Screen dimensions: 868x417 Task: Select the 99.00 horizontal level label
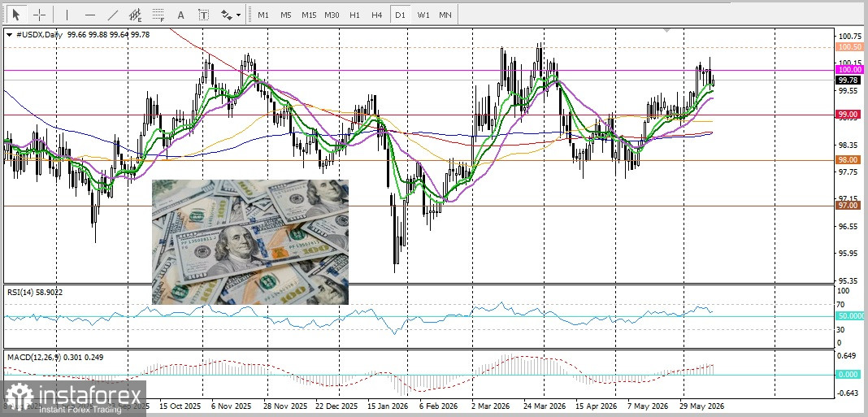[x=848, y=115]
